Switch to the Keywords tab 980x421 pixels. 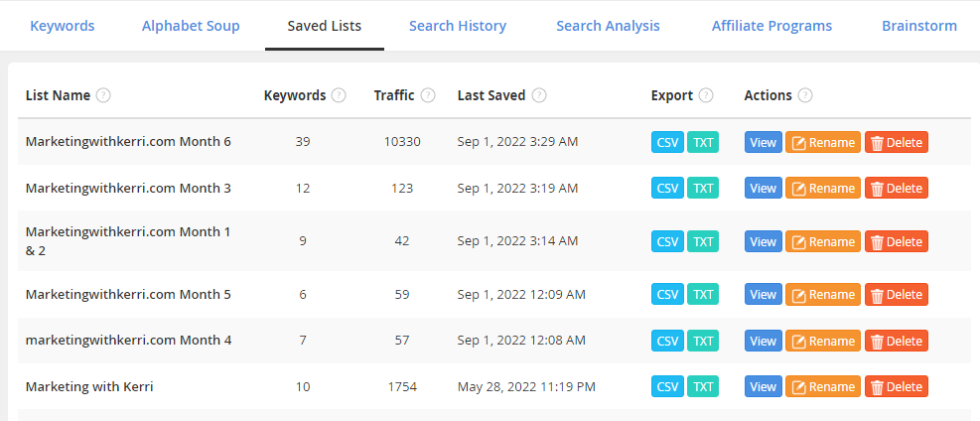63,26
